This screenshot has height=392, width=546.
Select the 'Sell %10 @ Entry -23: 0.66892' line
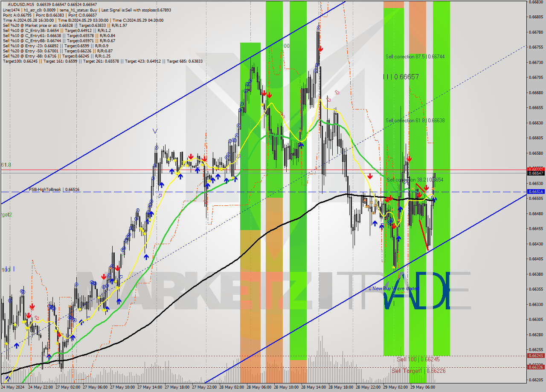click(55, 46)
